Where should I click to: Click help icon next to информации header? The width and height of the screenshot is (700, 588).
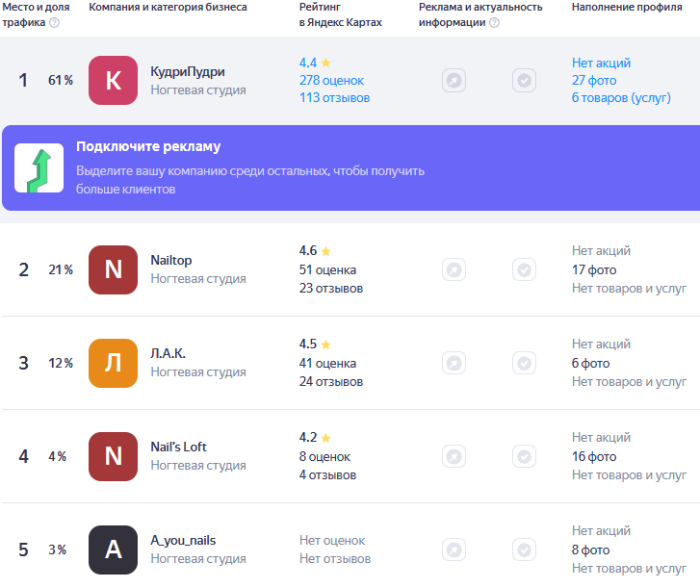(x=494, y=22)
